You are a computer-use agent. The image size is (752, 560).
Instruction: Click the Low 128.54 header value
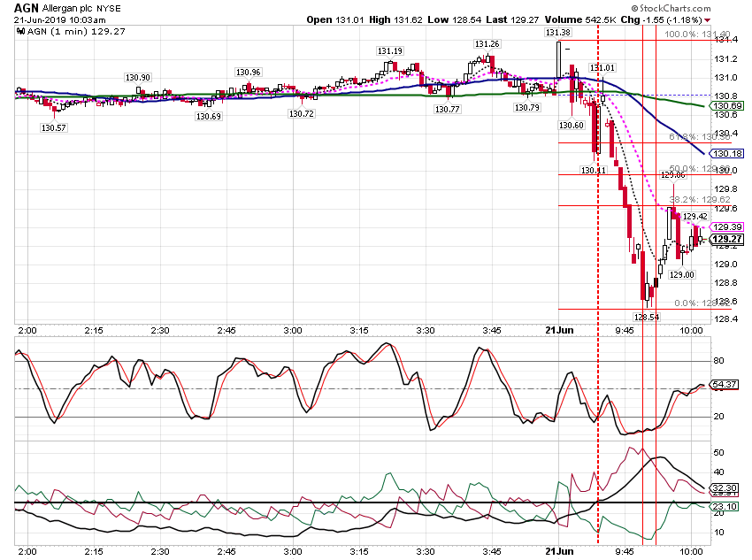point(454,19)
